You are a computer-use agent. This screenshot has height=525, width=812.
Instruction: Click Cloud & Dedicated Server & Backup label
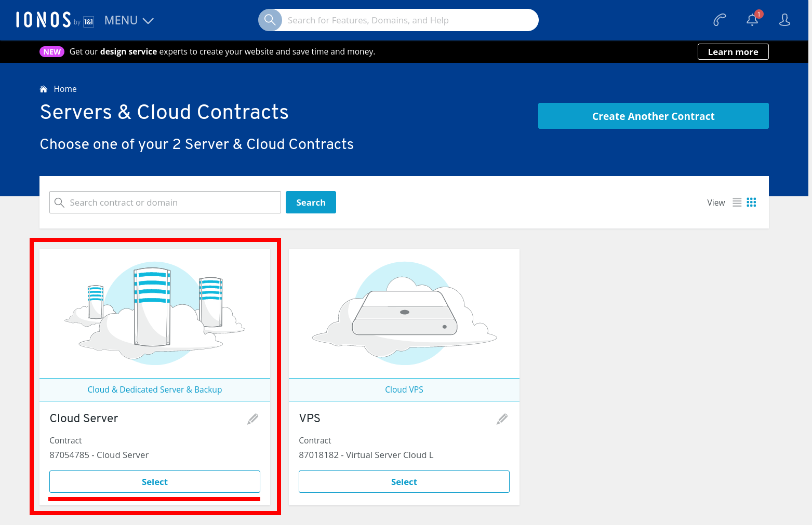pyautogui.click(x=155, y=389)
